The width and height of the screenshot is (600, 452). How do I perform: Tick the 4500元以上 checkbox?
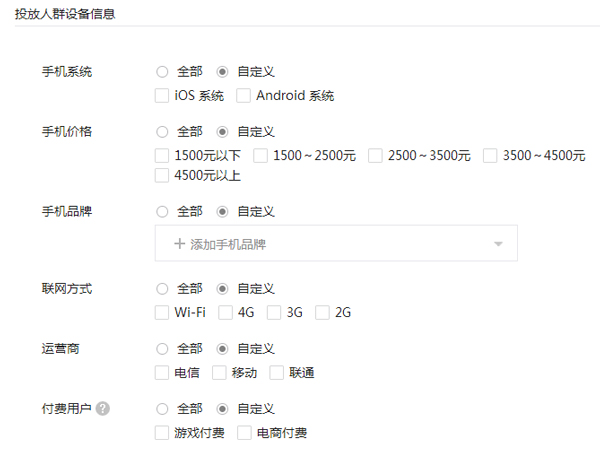162,176
